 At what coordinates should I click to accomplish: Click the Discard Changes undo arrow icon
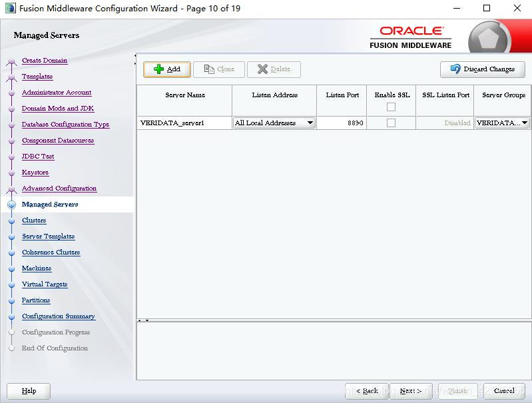click(455, 69)
